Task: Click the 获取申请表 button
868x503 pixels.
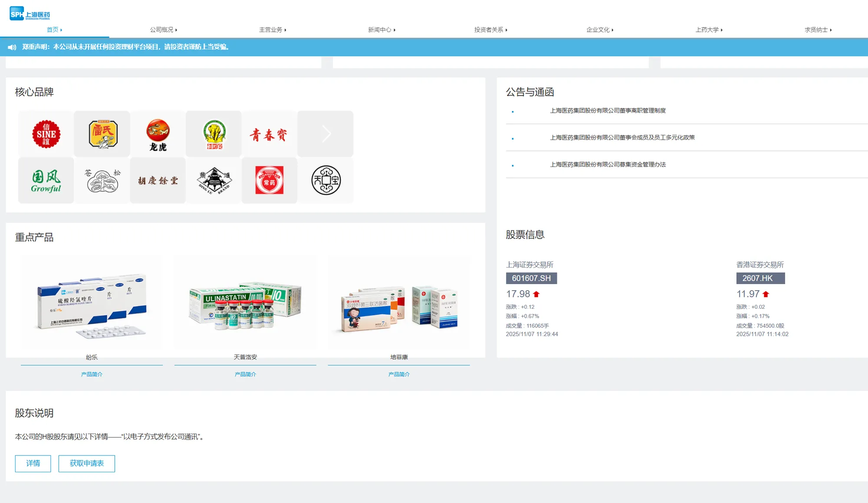Action: coord(87,464)
